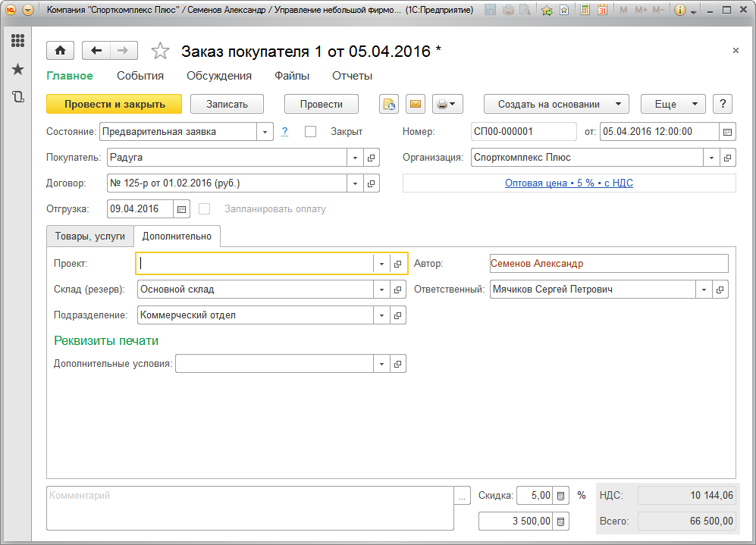Add order to favorites star
This screenshot has height=545, width=756.
160,51
